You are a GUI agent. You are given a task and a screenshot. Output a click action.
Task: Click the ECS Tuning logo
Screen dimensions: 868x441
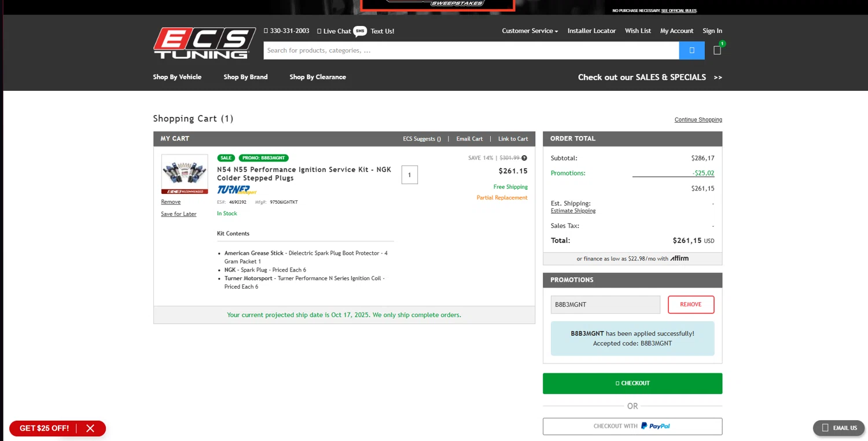point(204,43)
